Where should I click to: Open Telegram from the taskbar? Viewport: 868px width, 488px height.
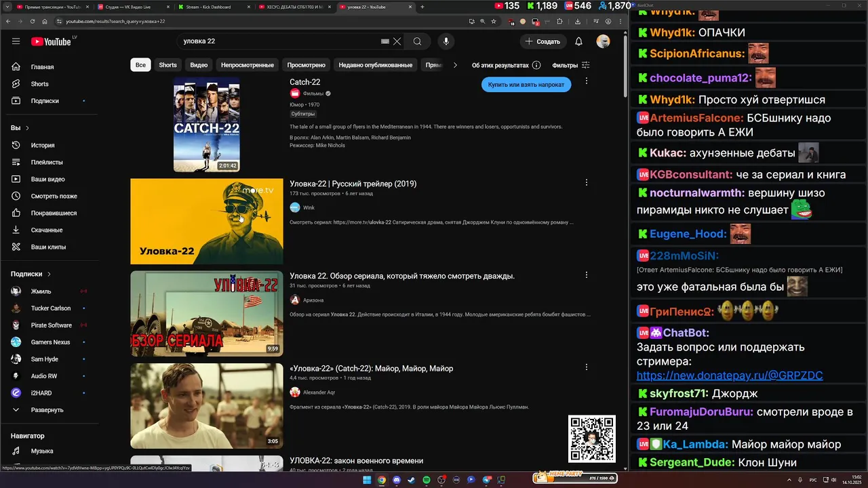[486, 480]
